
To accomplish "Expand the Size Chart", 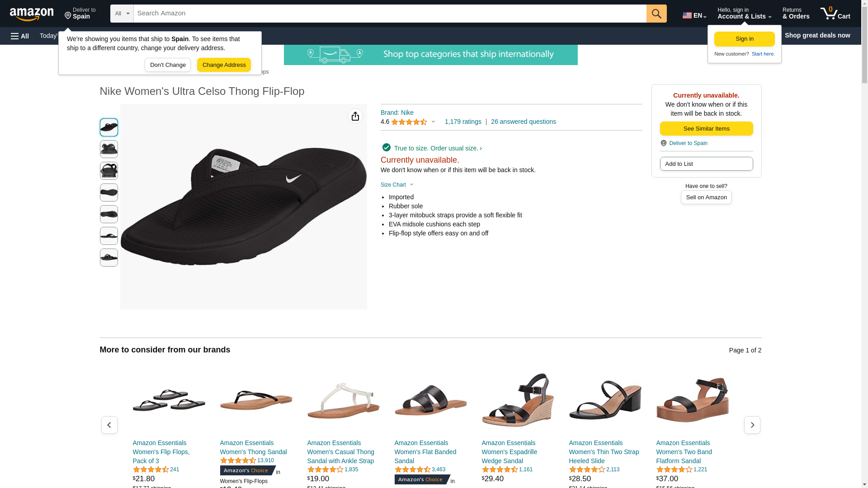I will (x=397, y=185).
